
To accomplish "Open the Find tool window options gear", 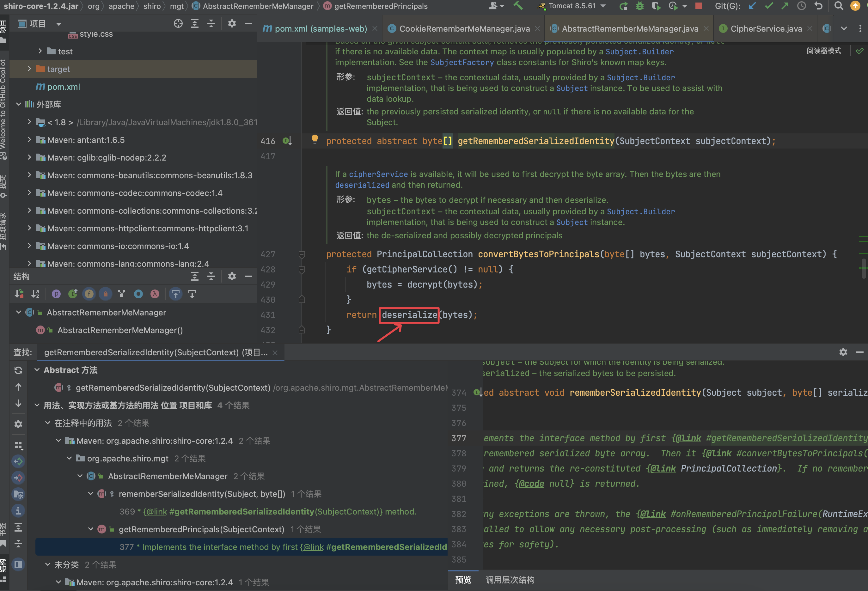I will pyautogui.click(x=843, y=352).
